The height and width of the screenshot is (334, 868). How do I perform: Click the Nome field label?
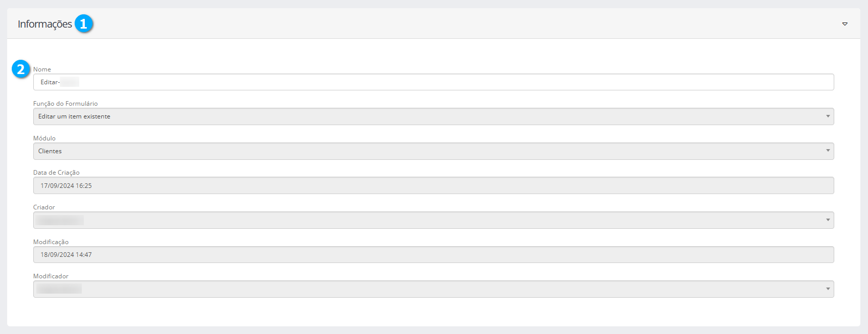coord(42,69)
